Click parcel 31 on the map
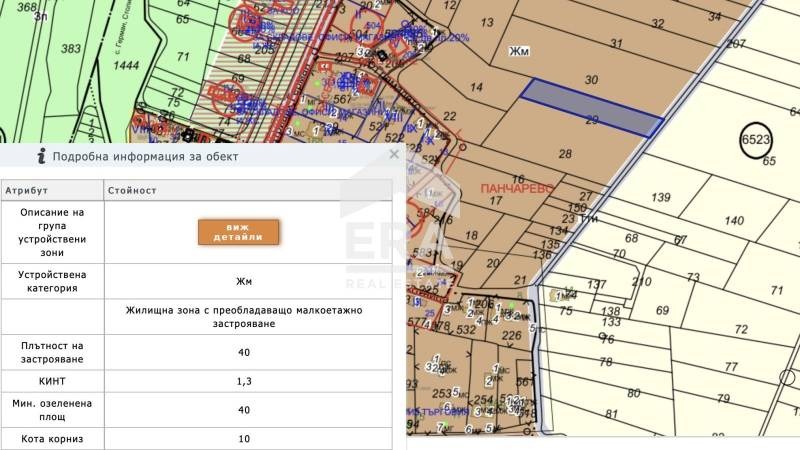This screenshot has width=800, height=450. click(616, 43)
